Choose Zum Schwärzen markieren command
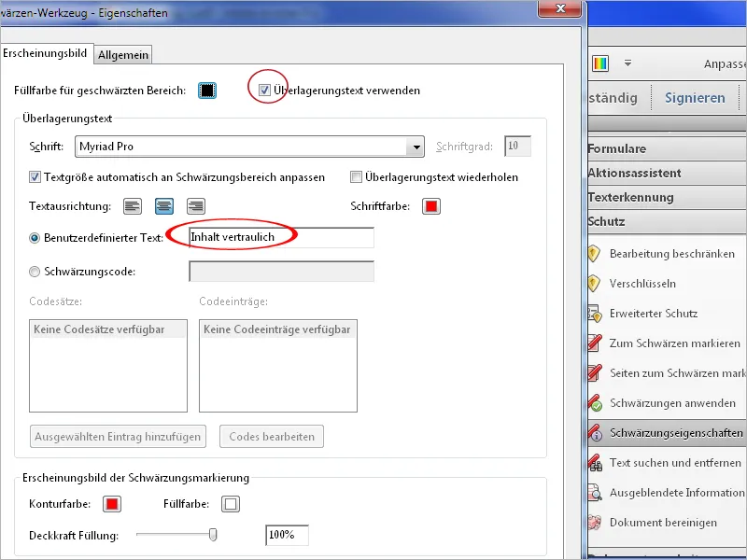 (x=674, y=343)
